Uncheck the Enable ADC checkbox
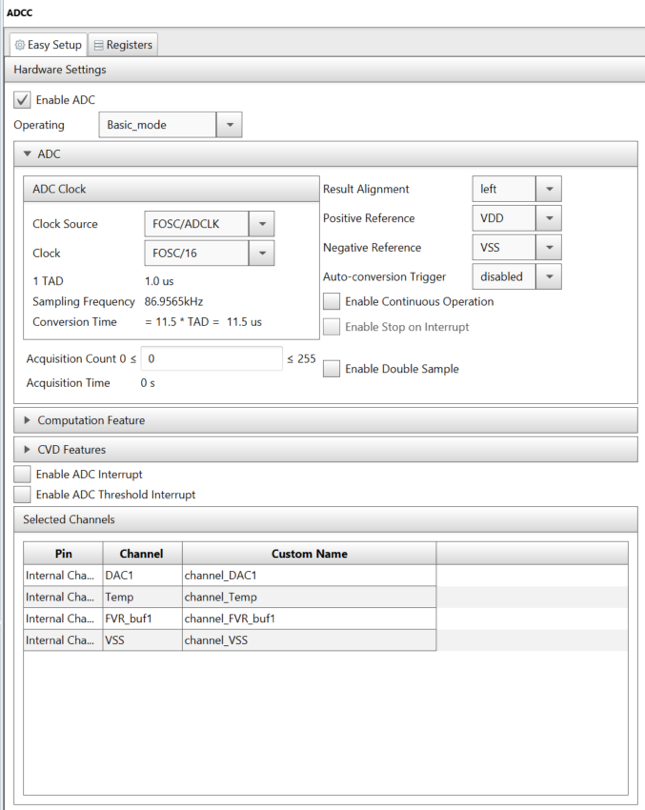This screenshot has width=645, height=810. [x=22, y=100]
